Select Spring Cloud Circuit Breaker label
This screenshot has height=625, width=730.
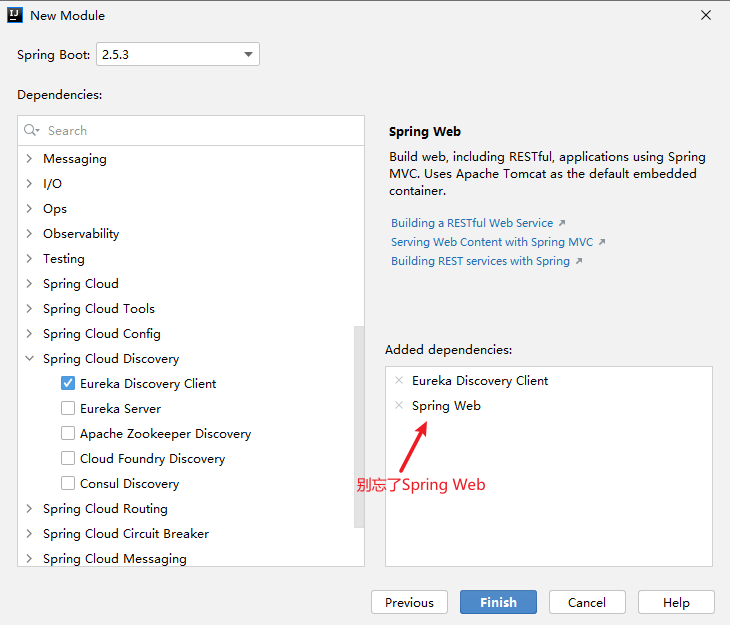[x=126, y=534]
